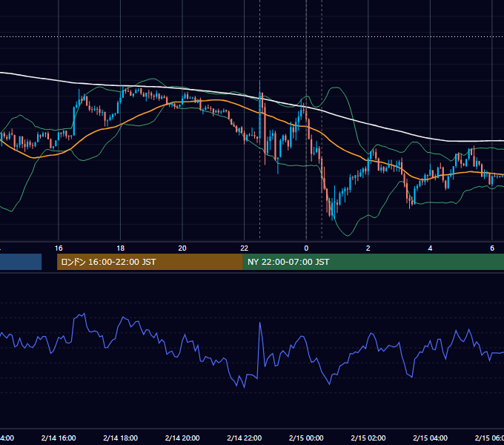
Task: Select the NY 22:00-07:00 JST session bar
Action: click(374, 262)
